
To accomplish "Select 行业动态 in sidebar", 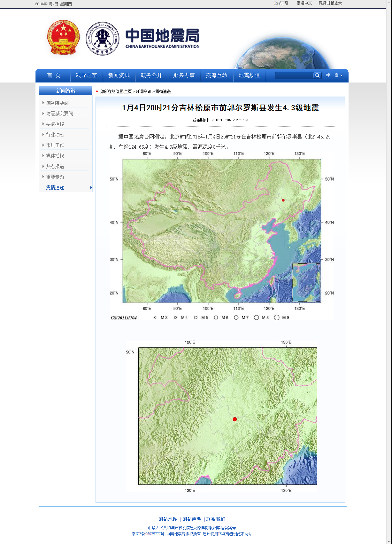I will (x=55, y=135).
